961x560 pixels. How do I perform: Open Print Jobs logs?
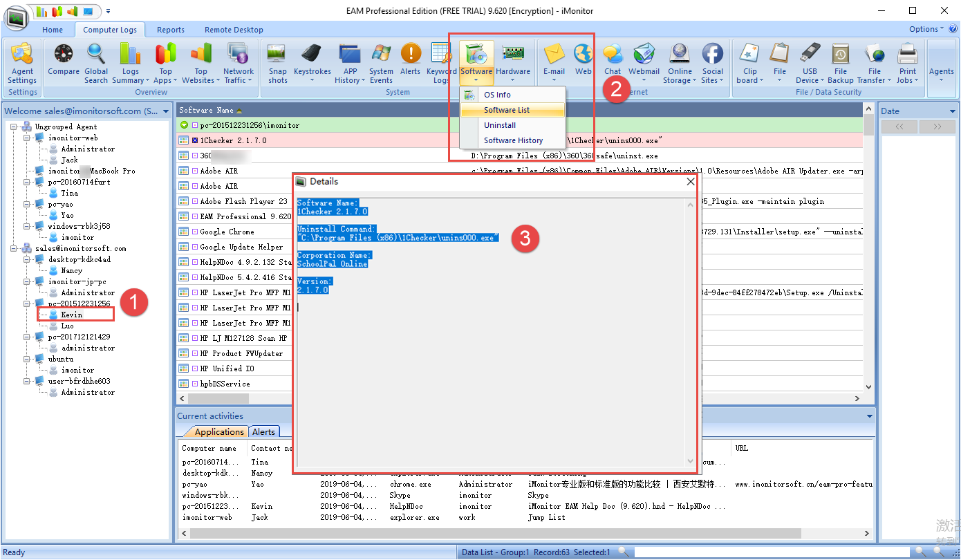coord(908,64)
